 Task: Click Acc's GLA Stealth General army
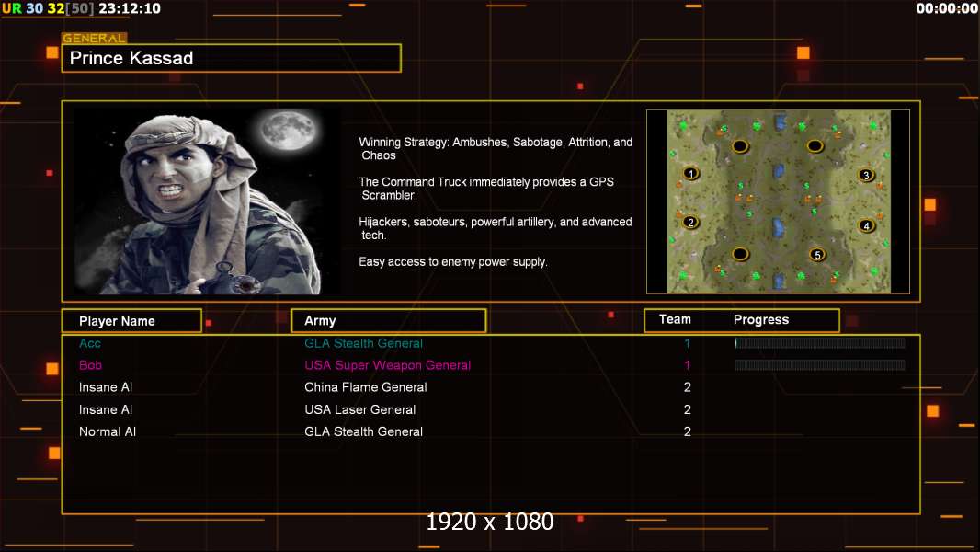click(x=364, y=343)
